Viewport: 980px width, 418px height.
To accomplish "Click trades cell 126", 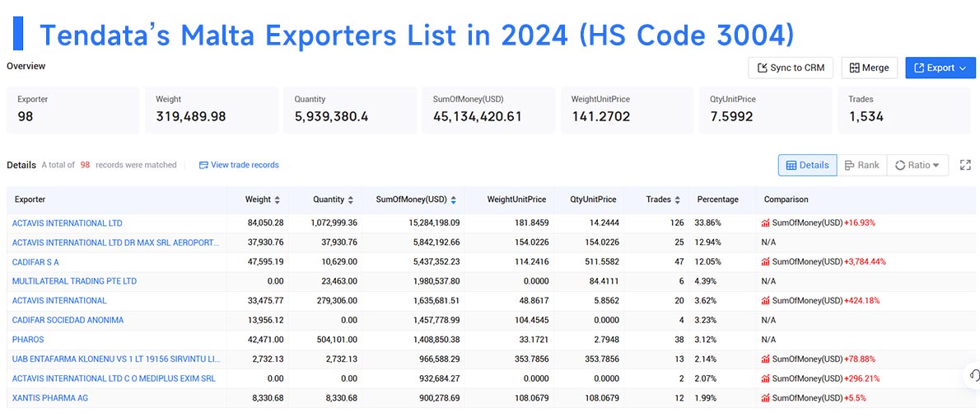I will coord(677,223).
